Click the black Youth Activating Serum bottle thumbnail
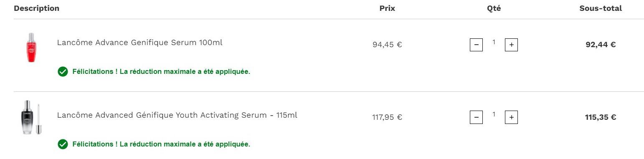This screenshot has width=644, height=159. [31, 117]
